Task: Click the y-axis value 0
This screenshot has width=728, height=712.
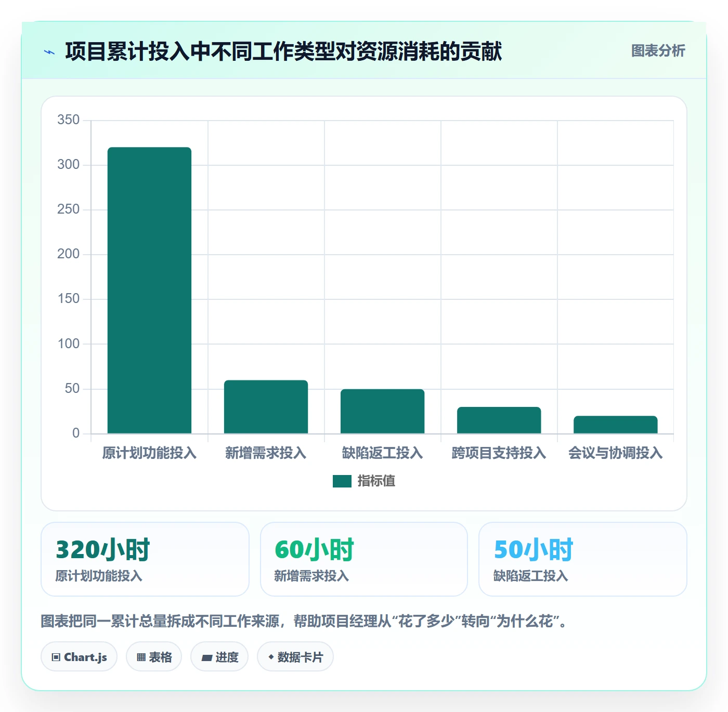Action: coord(76,433)
